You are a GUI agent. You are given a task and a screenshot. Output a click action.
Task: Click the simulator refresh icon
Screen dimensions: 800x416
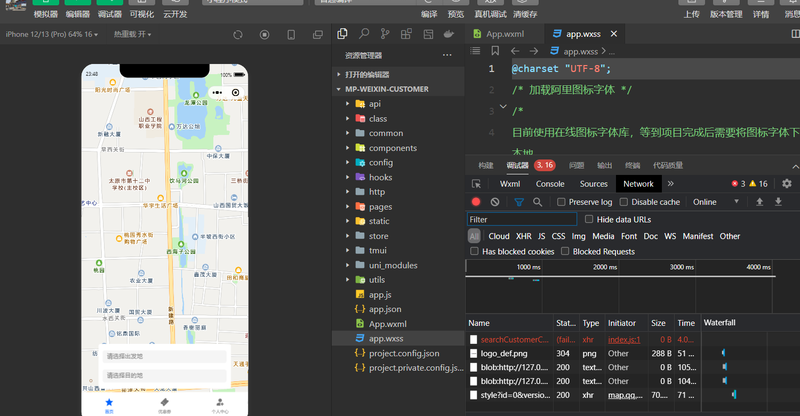(x=238, y=34)
